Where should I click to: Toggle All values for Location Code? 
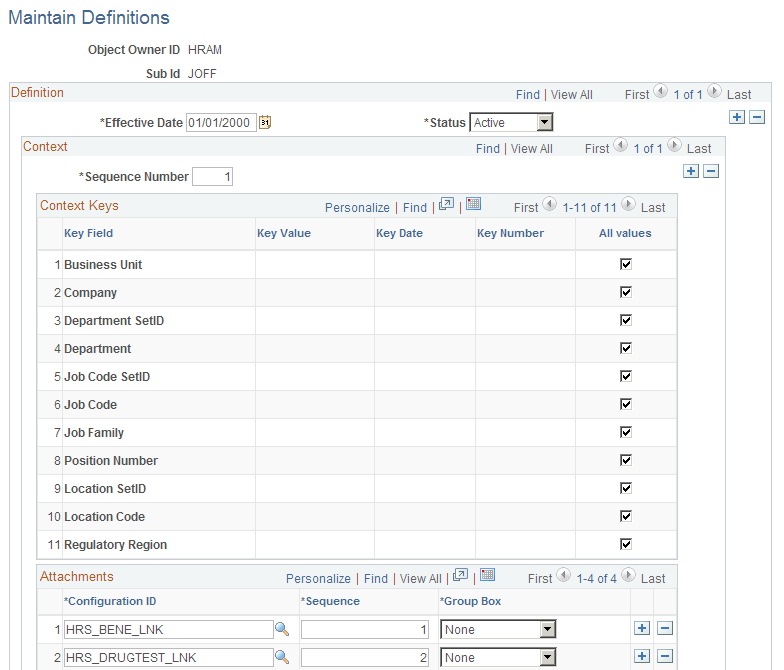tap(626, 516)
